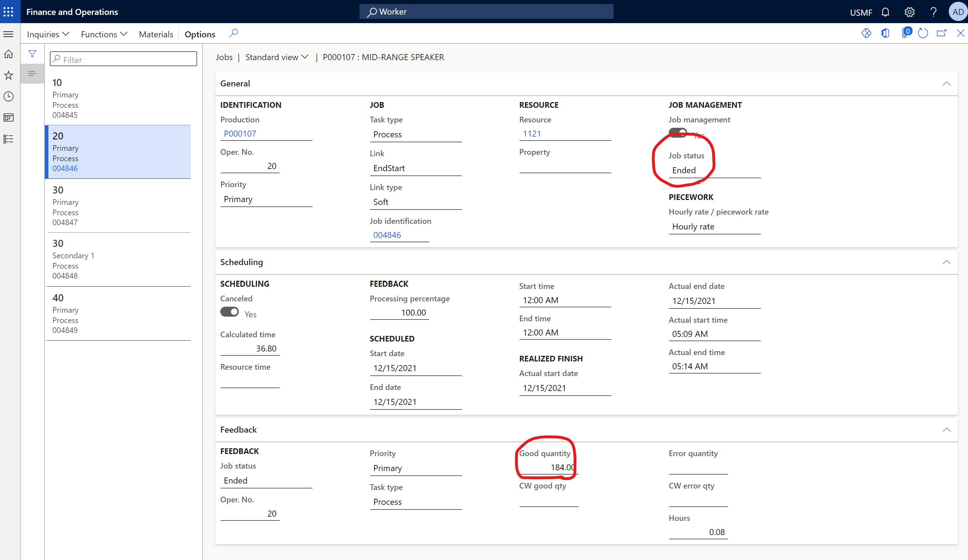Collapse the General section

946,84
